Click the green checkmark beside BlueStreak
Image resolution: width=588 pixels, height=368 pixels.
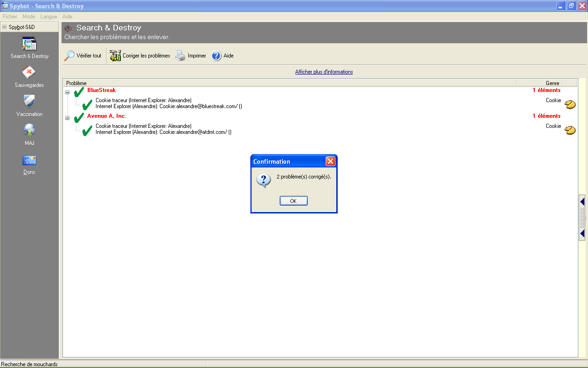pos(79,92)
